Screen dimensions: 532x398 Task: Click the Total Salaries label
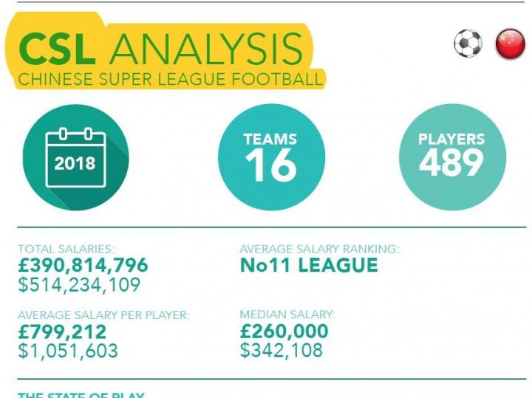pyautogui.click(x=66, y=249)
